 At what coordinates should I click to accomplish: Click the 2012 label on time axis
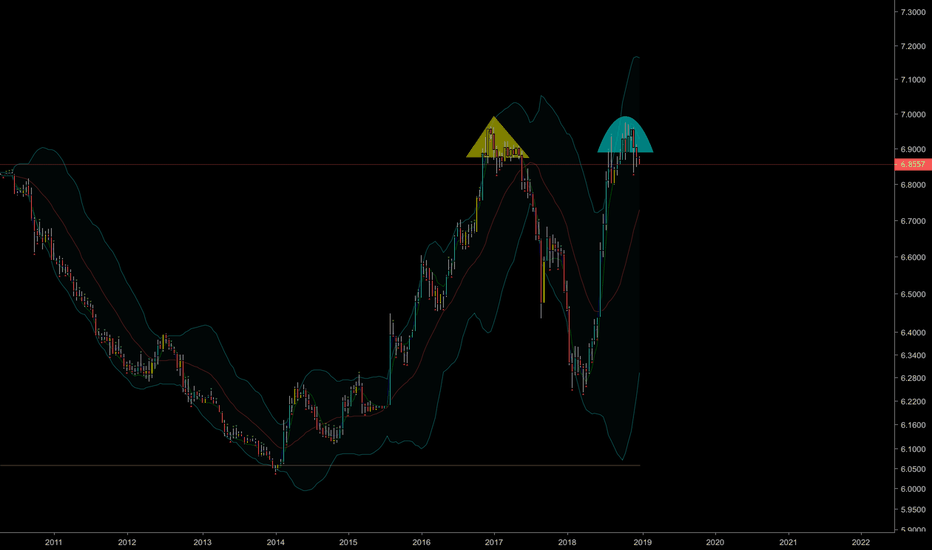(127, 542)
